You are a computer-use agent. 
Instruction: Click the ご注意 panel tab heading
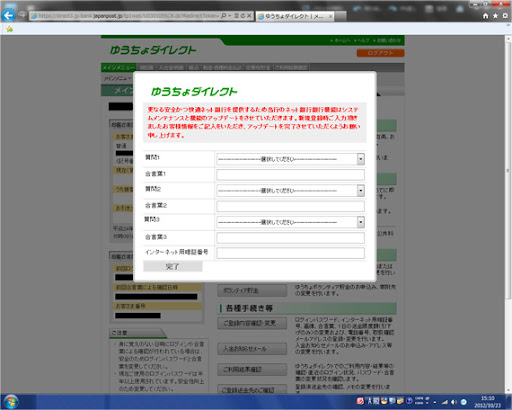tap(137, 333)
